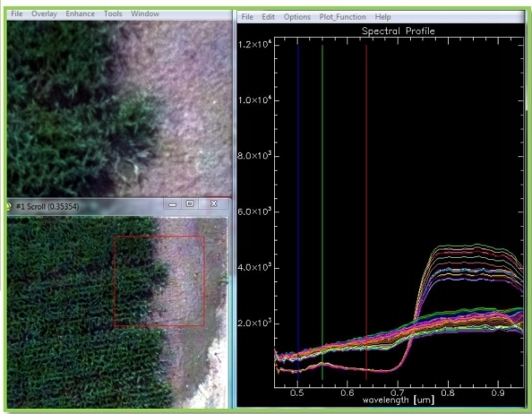Open the Overlay menu
Image resolution: width=532 pixels, height=414 pixels.
click(44, 14)
